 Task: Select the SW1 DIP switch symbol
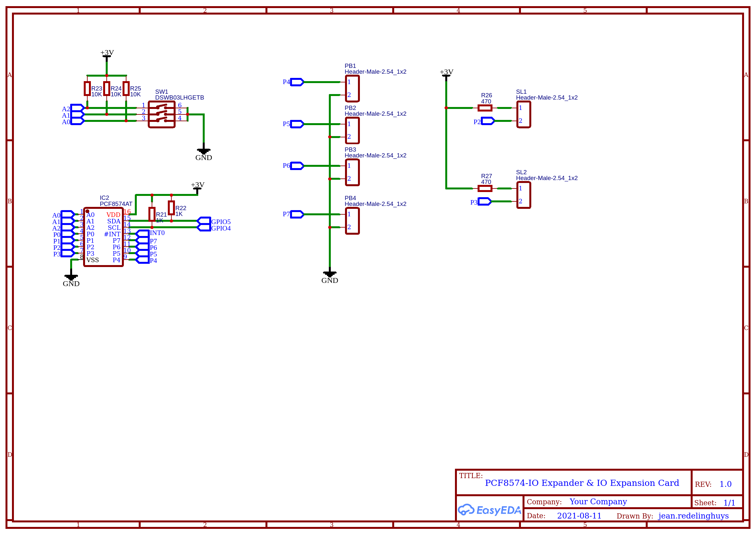tap(161, 114)
